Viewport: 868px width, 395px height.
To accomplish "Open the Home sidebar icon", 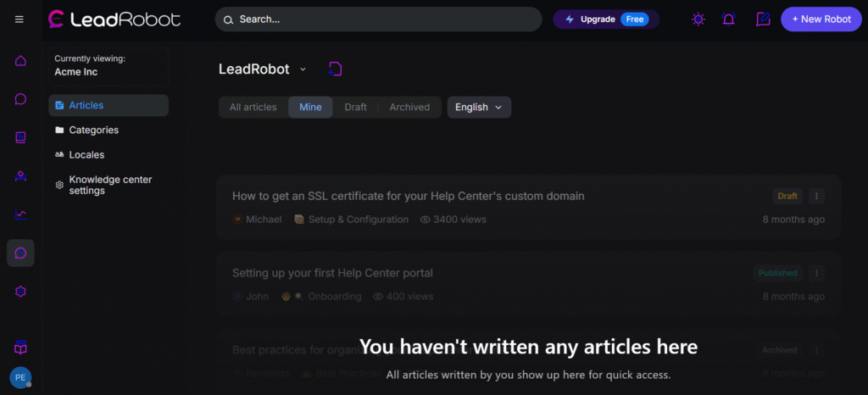I will point(20,61).
